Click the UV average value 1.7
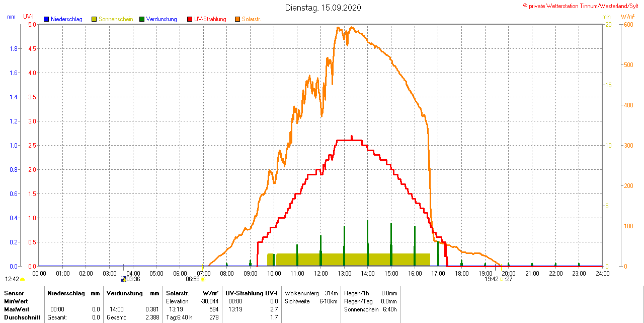644x323 pixels. 274,317
